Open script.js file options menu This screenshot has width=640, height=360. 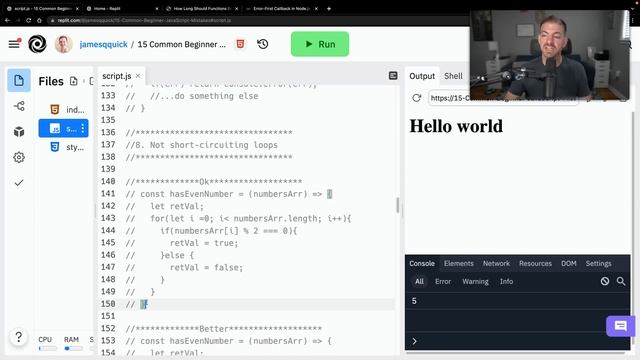coord(83,128)
